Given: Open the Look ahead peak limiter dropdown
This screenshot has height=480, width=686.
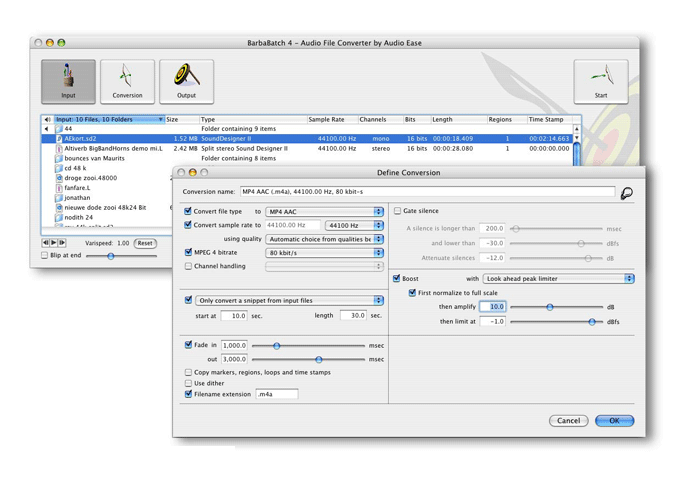Looking at the screenshot, I should tap(558, 279).
